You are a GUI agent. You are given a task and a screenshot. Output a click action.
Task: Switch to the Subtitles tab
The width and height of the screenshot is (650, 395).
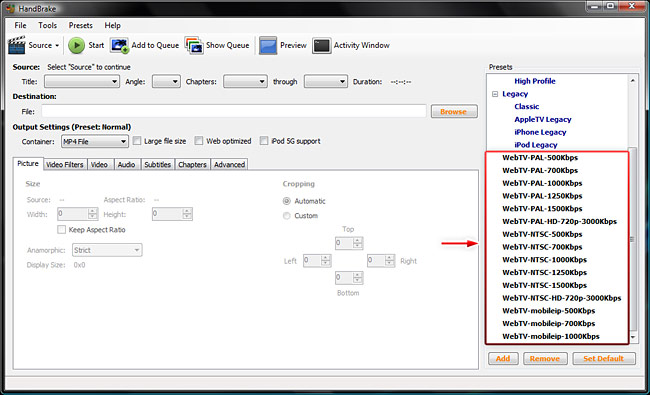(x=158, y=165)
